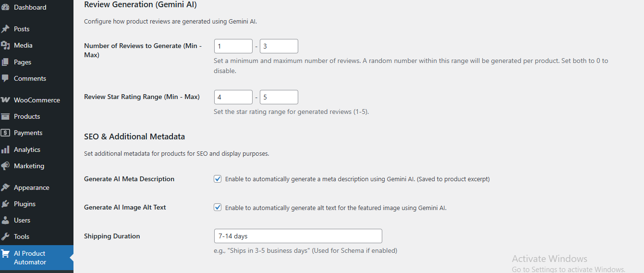Click the Plugins plug icon

click(5, 204)
